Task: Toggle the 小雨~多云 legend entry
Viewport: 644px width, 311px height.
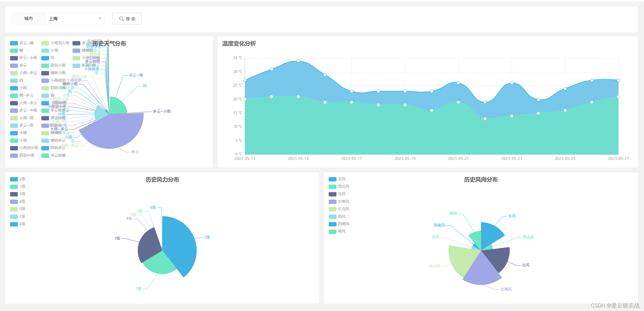Action: coord(24,73)
